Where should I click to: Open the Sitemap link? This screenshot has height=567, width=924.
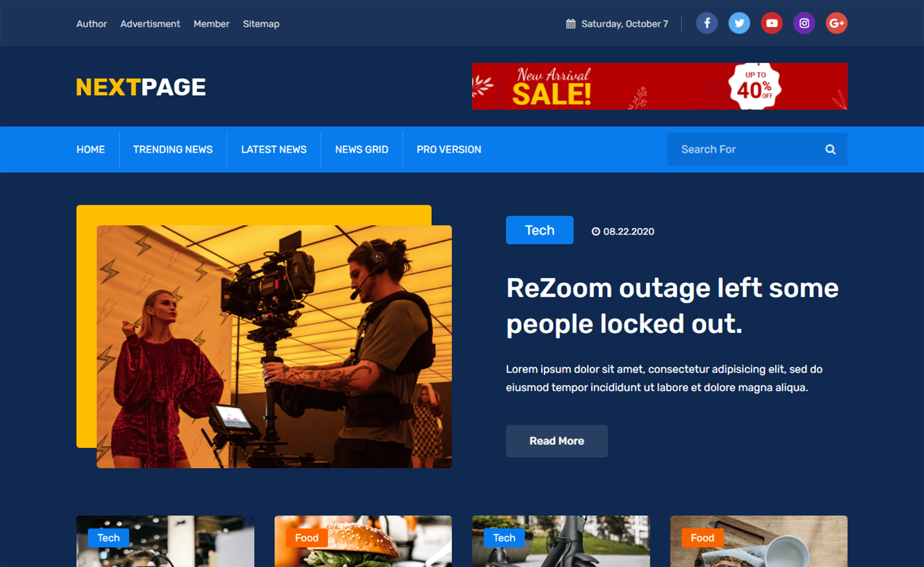tap(261, 24)
